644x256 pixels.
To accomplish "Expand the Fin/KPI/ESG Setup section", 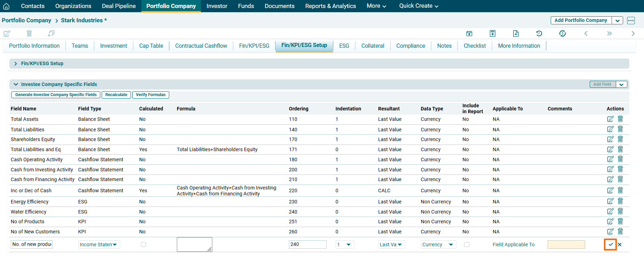I will [16, 63].
